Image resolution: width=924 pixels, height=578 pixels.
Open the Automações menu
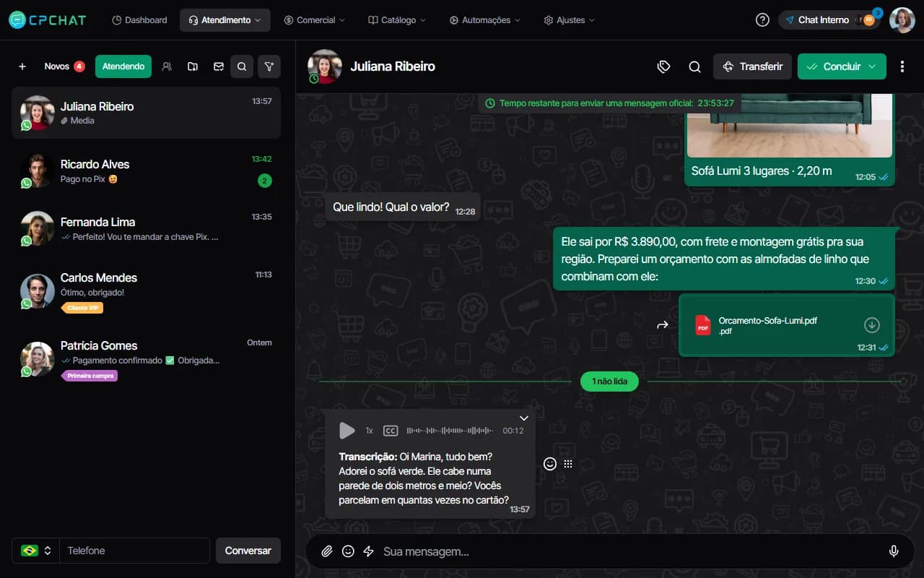coord(485,20)
